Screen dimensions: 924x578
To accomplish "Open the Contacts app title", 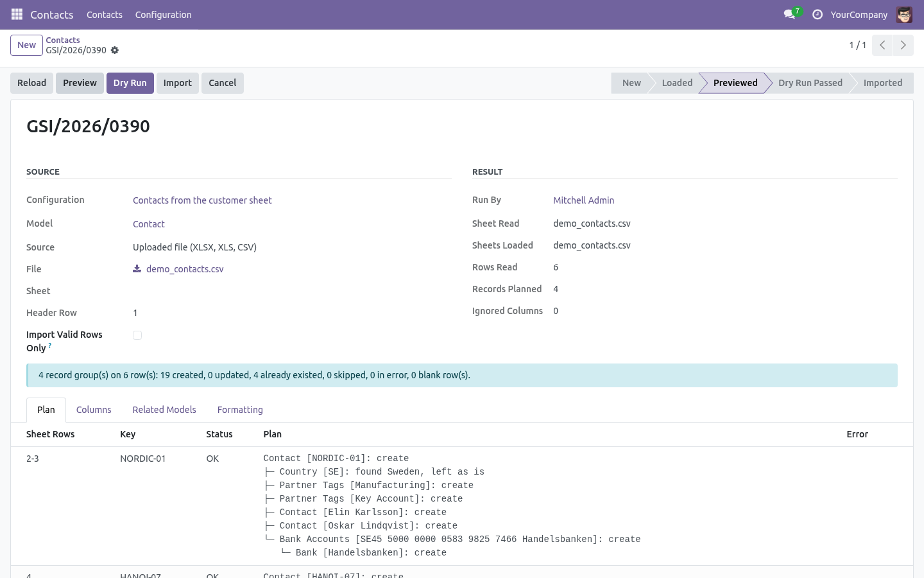I will coord(52,14).
